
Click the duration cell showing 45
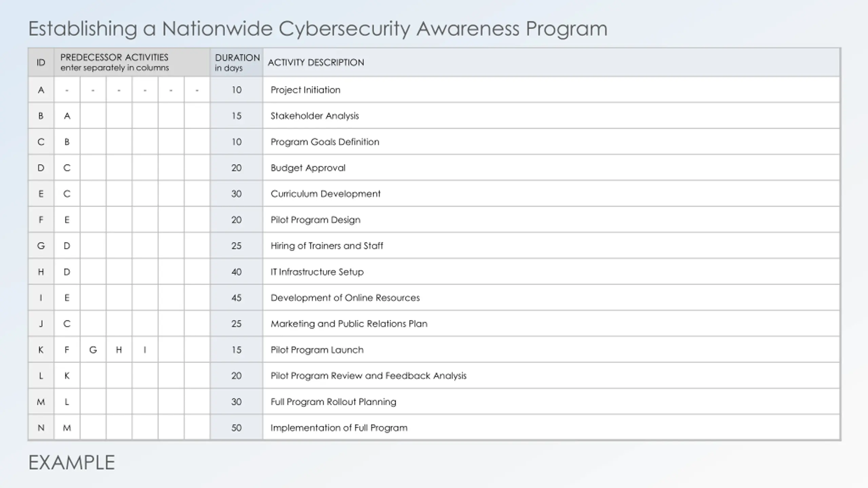tap(236, 298)
